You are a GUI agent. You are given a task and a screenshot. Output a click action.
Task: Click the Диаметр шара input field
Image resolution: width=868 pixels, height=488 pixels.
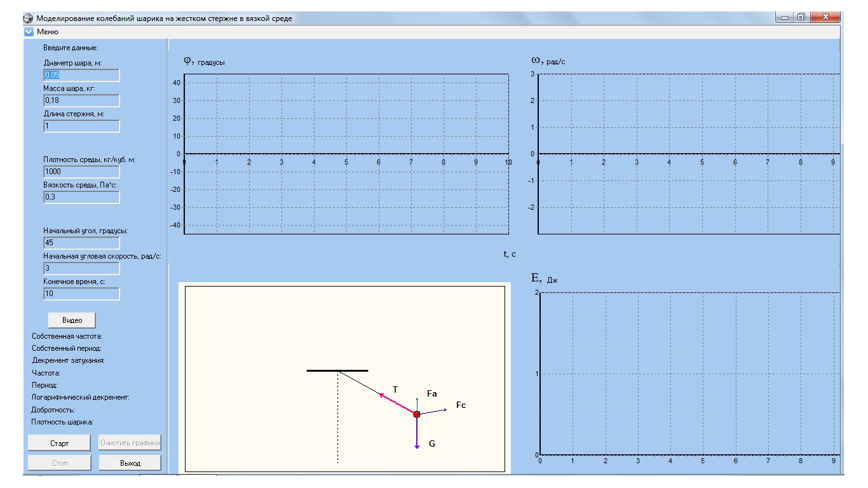click(x=81, y=75)
